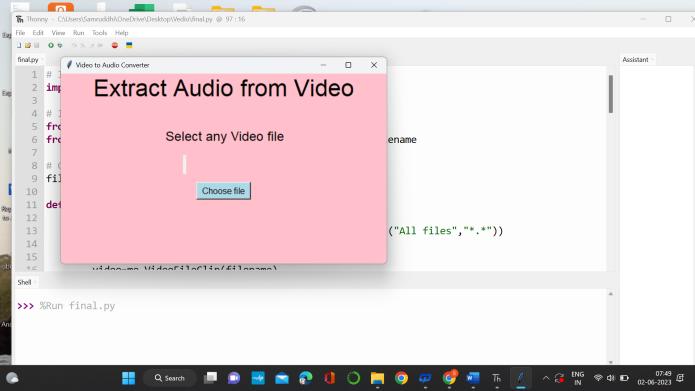Click the 'Extract Audio from Video' heading
Viewport: 695px width, 391px height.
pos(224,88)
